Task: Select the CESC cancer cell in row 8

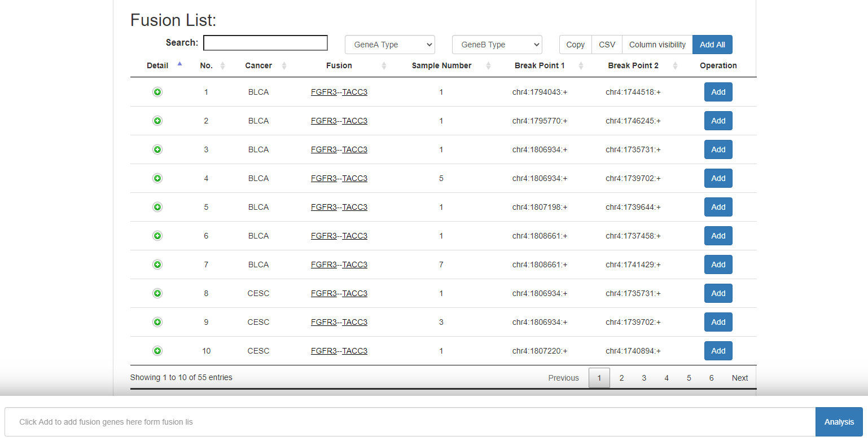Action: tap(258, 293)
